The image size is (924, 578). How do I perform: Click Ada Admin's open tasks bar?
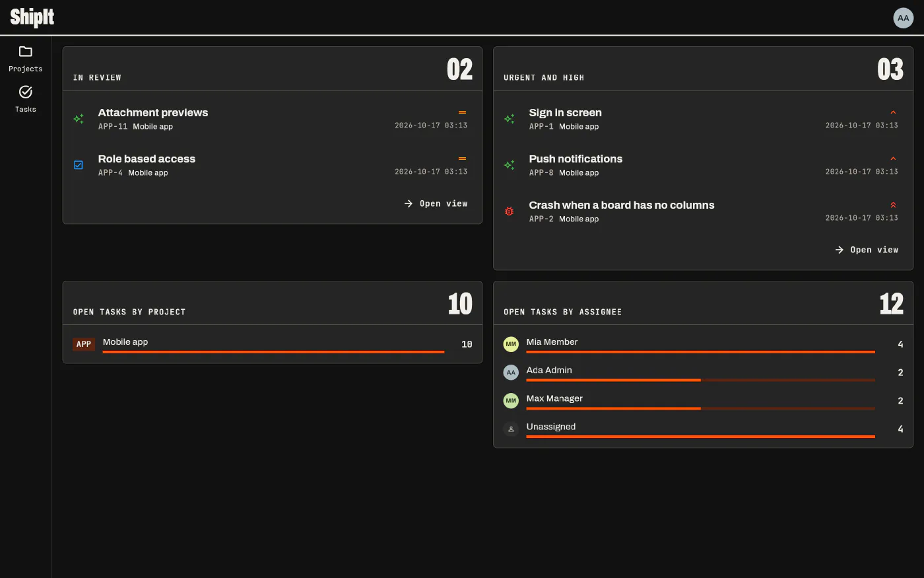coord(700,380)
